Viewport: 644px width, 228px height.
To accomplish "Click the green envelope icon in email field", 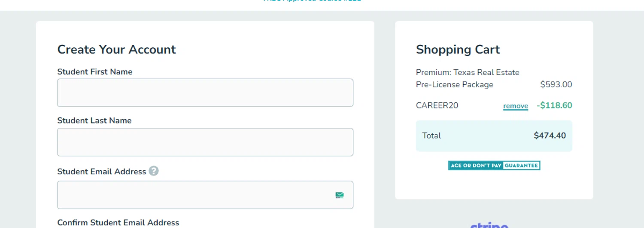I will (340, 195).
